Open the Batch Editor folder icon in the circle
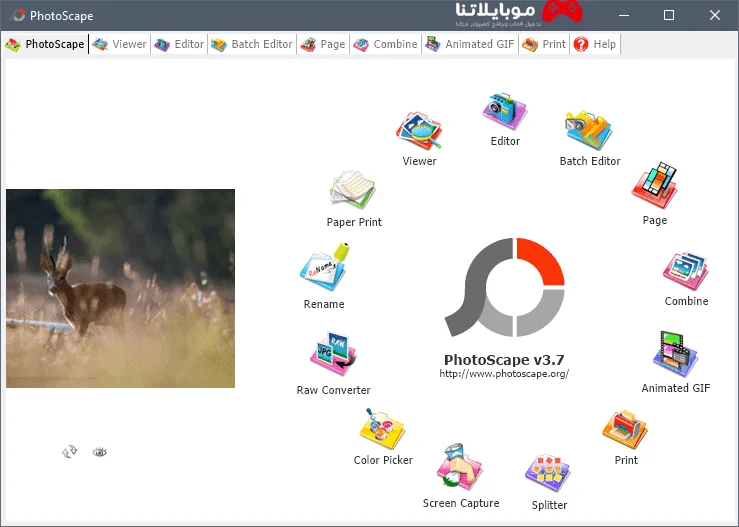This screenshot has height=527, width=739. pyautogui.click(x=589, y=130)
